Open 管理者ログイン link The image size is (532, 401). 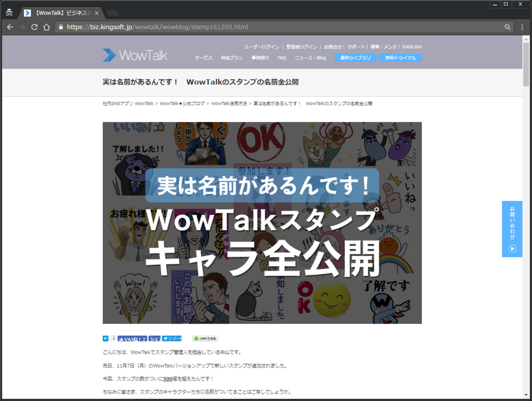[x=301, y=47]
